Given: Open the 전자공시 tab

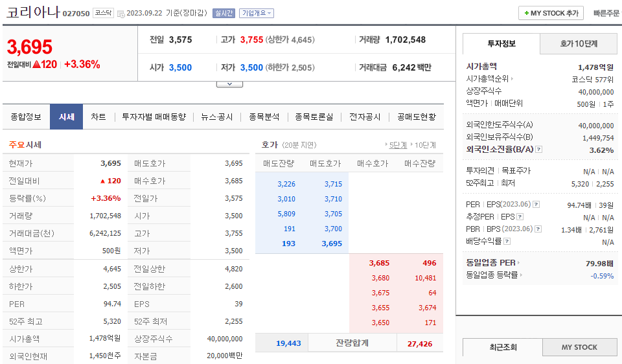Looking at the screenshot, I should (365, 117).
